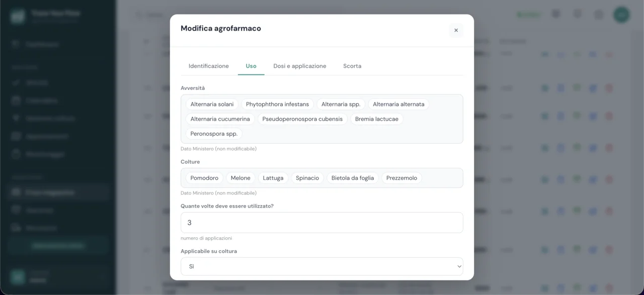Close the Modifica agrofarmaco dialog
The height and width of the screenshot is (295, 644).
(x=456, y=30)
